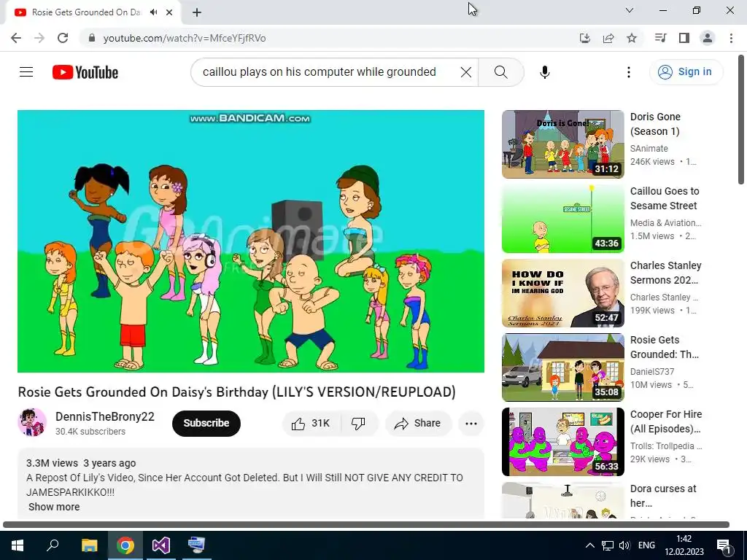Screen dimensions: 747x560
Task: Open File Explorer from the taskbar
Action: pos(89,545)
